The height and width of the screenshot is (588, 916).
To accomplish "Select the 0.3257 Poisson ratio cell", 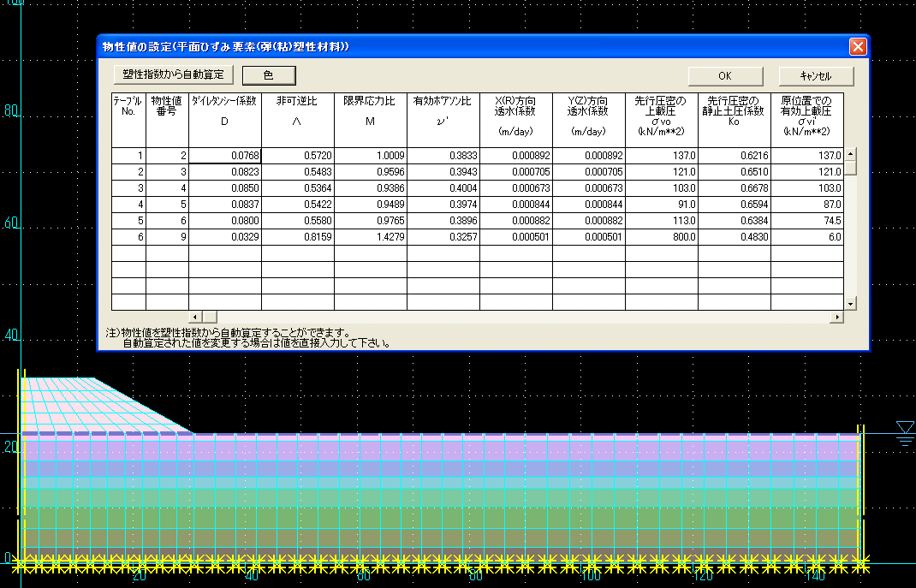I will coord(443,237).
